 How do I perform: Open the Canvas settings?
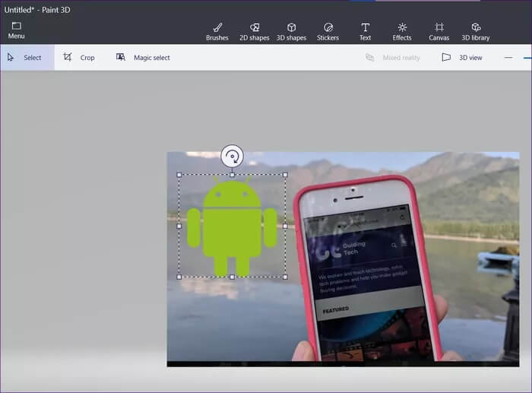point(439,32)
